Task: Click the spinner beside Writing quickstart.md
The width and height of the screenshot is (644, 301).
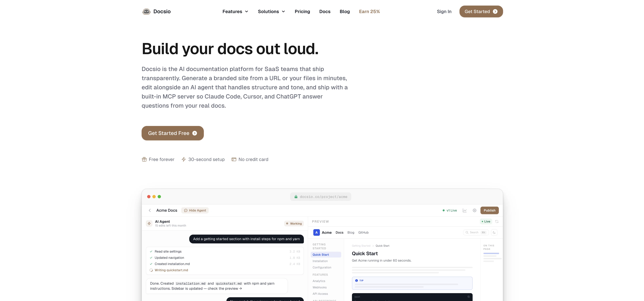Action: (x=151, y=270)
